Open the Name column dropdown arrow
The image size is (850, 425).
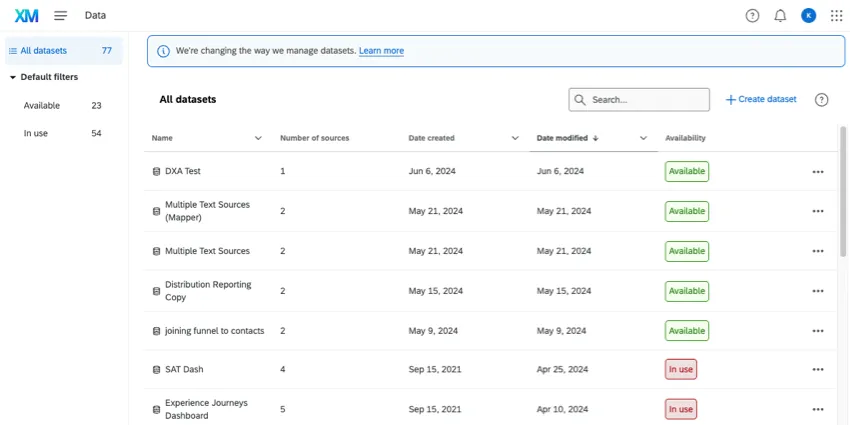click(x=258, y=138)
